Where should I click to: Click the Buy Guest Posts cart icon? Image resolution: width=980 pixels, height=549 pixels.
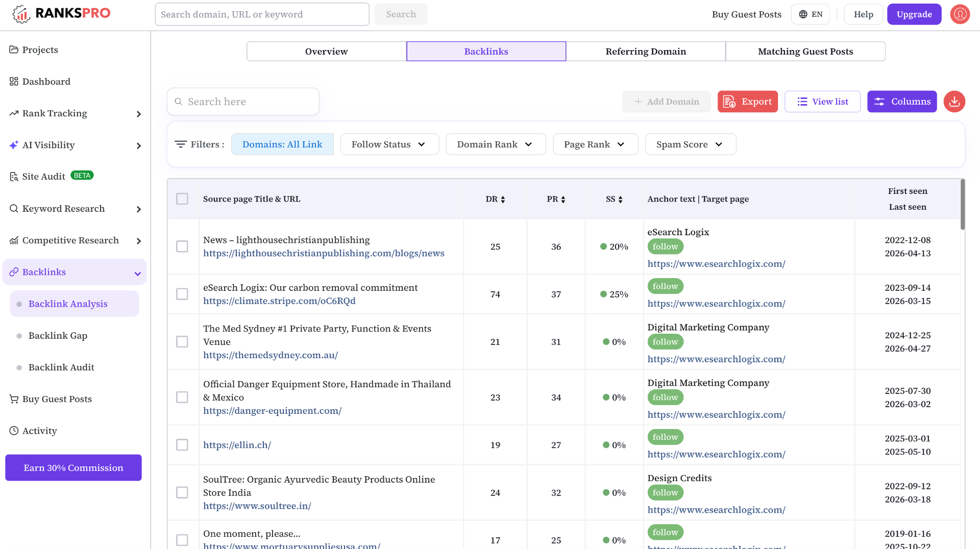[14, 399]
